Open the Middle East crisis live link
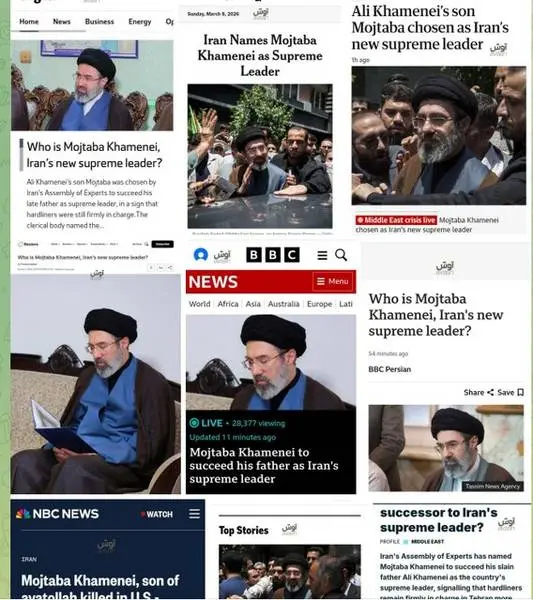Image resolution: width=533 pixels, height=600 pixels. click(396, 220)
